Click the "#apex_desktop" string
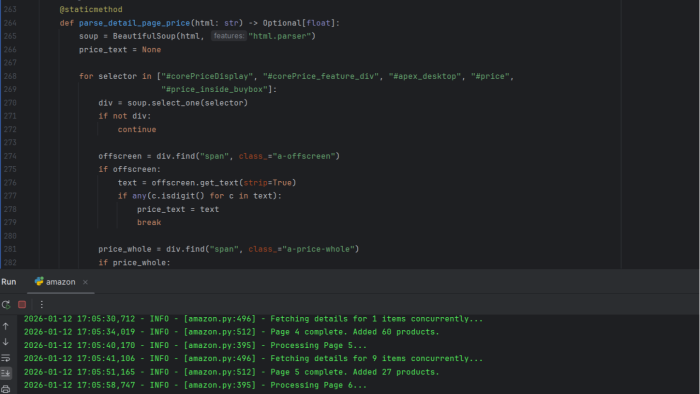Image resolution: width=700 pixels, height=394 pixels. [425, 76]
